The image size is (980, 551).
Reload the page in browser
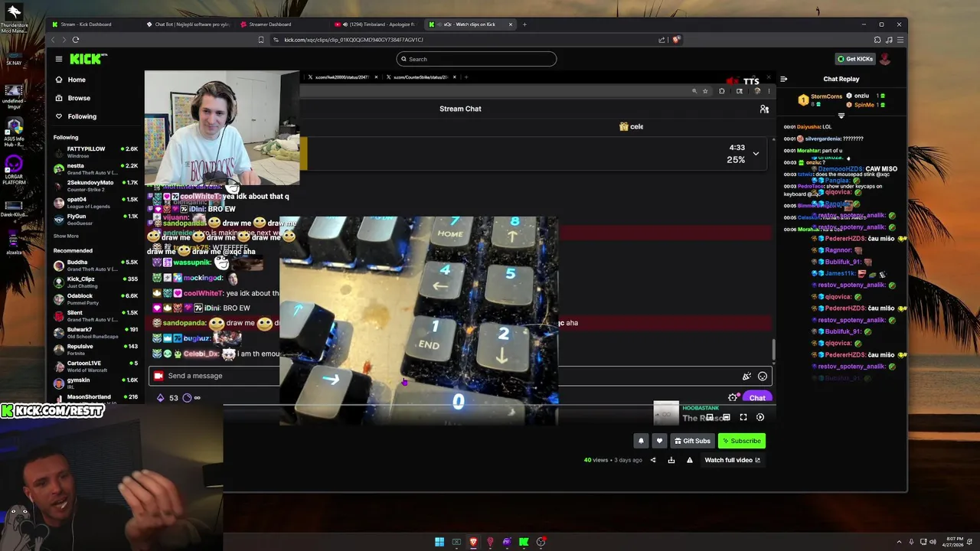pos(76,40)
